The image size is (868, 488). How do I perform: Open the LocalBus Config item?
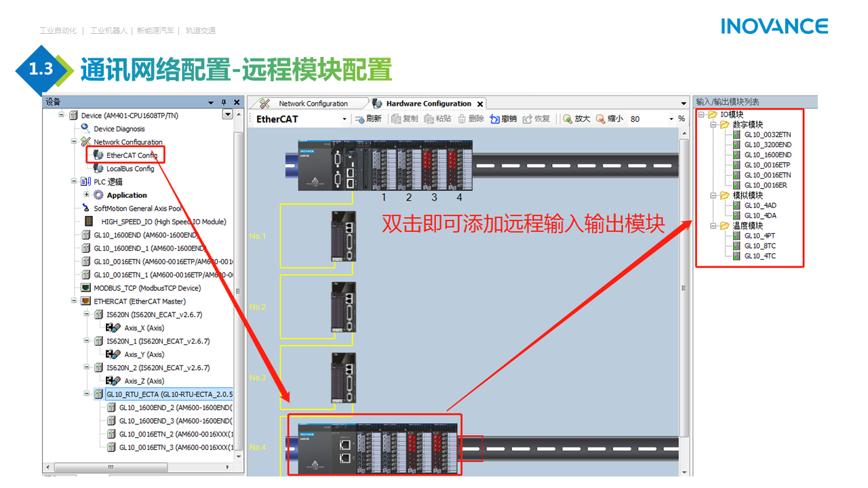pos(130,168)
